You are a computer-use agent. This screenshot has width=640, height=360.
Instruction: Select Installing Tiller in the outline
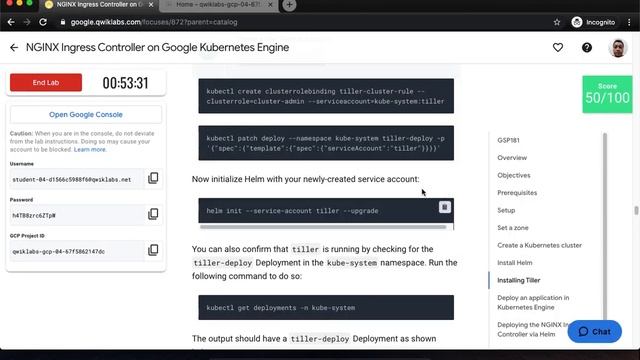coord(518,280)
